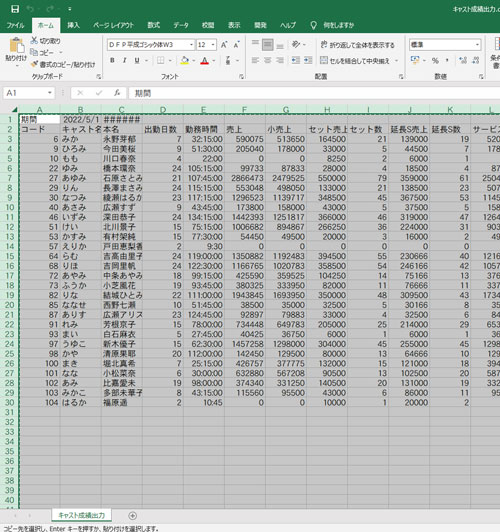
Task: Click the comma style icon
Action: click(x=447, y=61)
